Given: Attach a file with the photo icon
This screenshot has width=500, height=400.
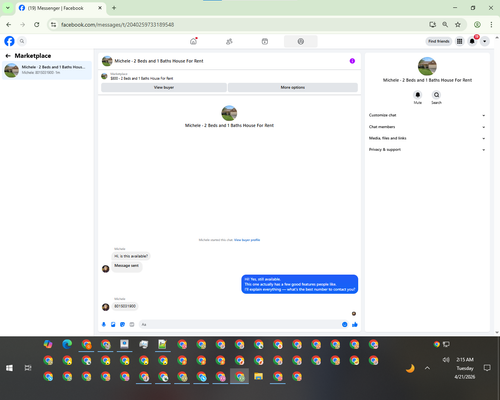Looking at the screenshot, I should 113,324.
